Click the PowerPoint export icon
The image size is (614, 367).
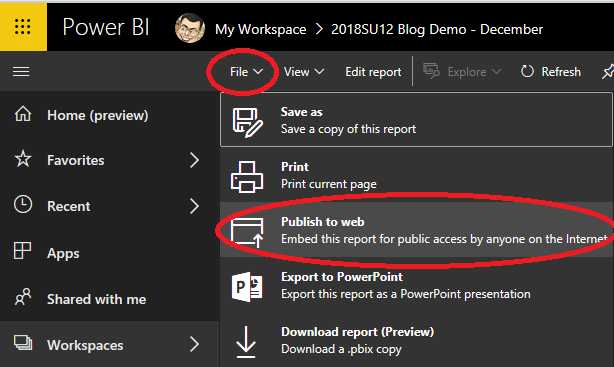tap(247, 287)
